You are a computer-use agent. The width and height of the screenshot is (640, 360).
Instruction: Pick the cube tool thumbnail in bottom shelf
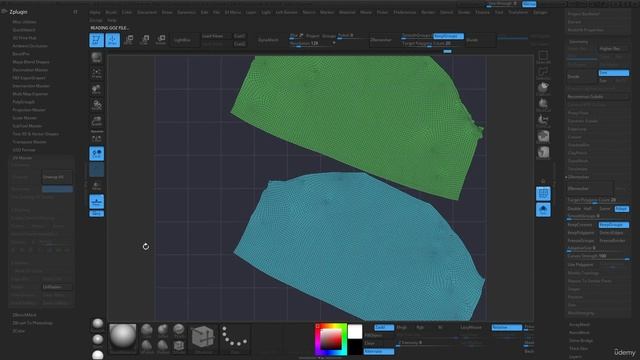pos(203,338)
